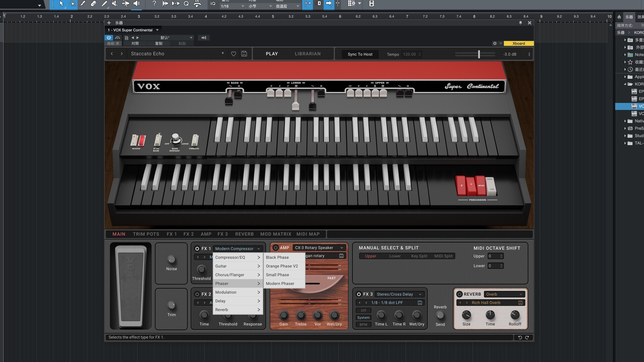Select MIDI Split mode
Viewport: 644px width, 362px height.
coord(443,256)
